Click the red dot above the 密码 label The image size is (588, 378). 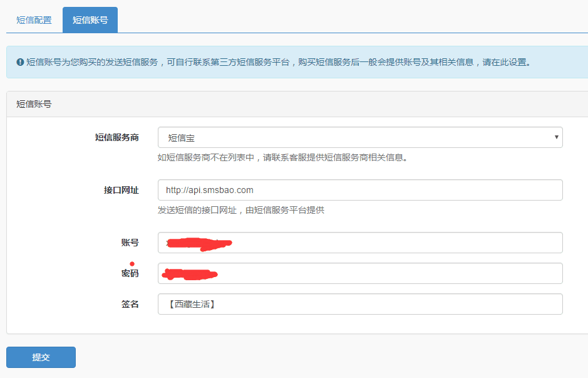pyautogui.click(x=132, y=264)
